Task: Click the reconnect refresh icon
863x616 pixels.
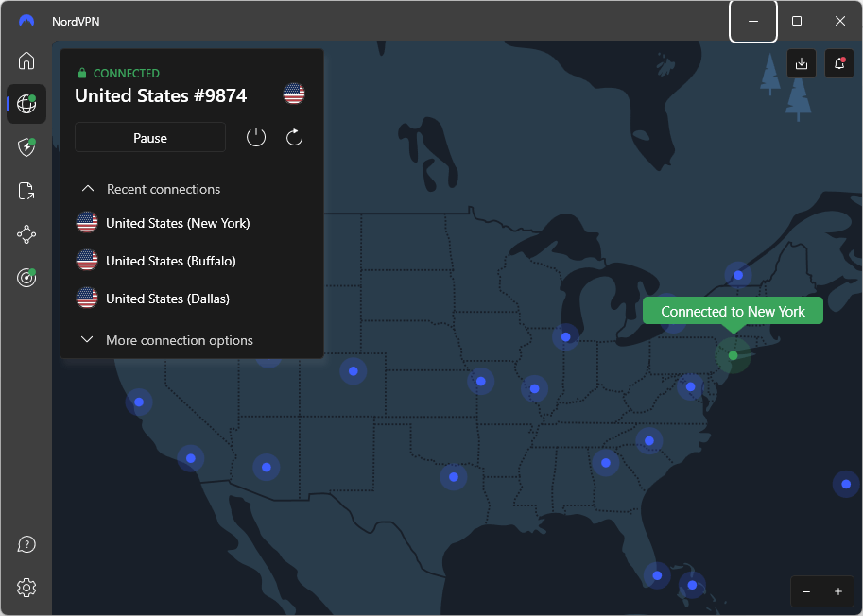Action: (295, 138)
